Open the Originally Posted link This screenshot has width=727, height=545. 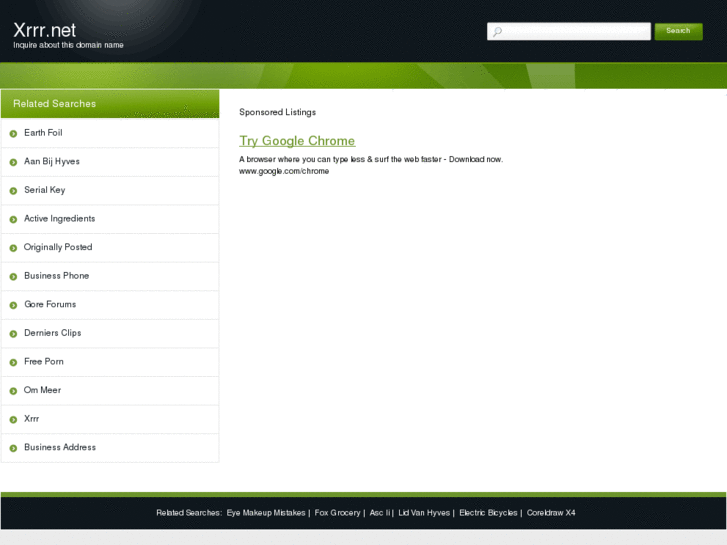click(x=58, y=247)
